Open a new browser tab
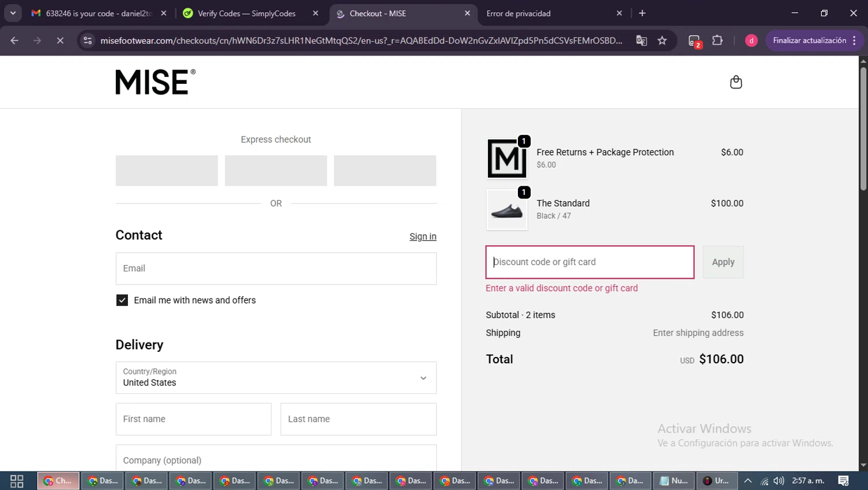This screenshot has height=490, width=868. point(642,13)
